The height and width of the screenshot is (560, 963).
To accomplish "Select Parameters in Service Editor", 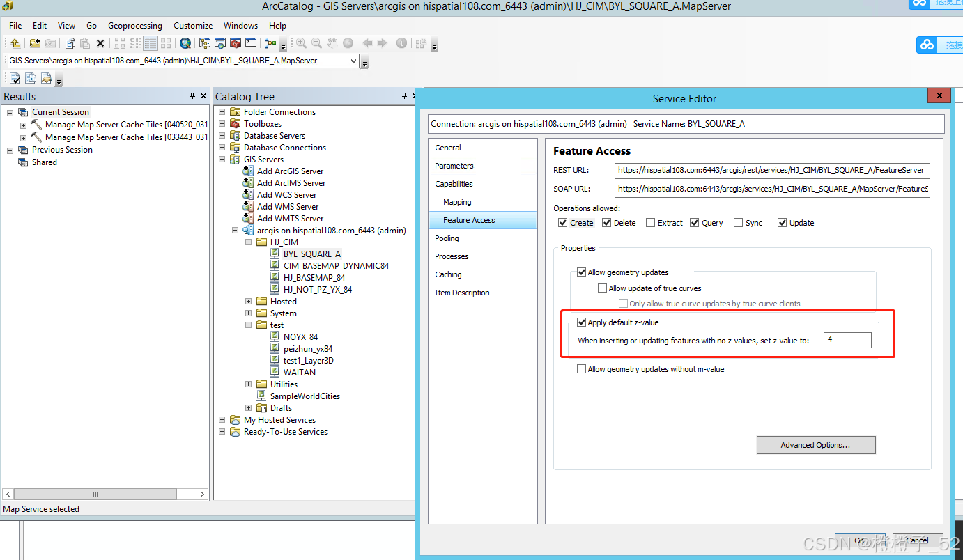I will (x=454, y=166).
